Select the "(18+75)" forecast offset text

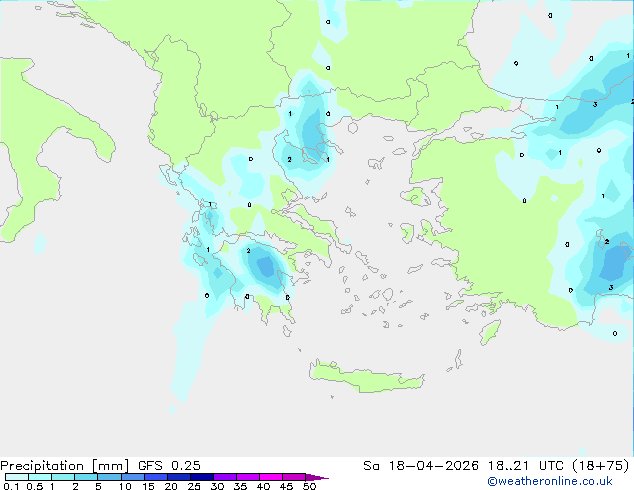(x=600, y=466)
